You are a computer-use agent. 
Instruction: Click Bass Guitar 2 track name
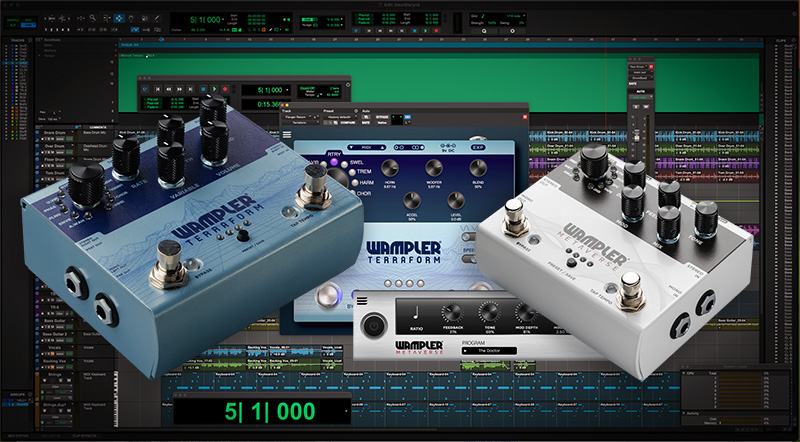55,334
